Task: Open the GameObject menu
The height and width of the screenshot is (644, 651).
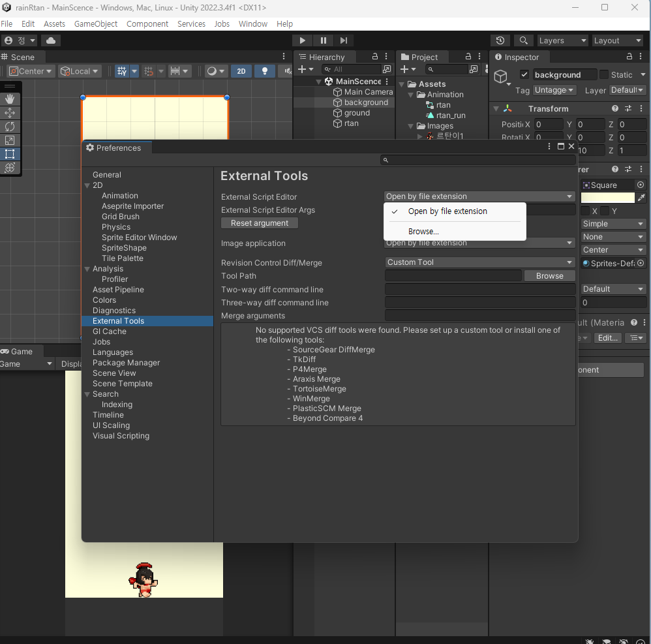Action: click(x=95, y=23)
